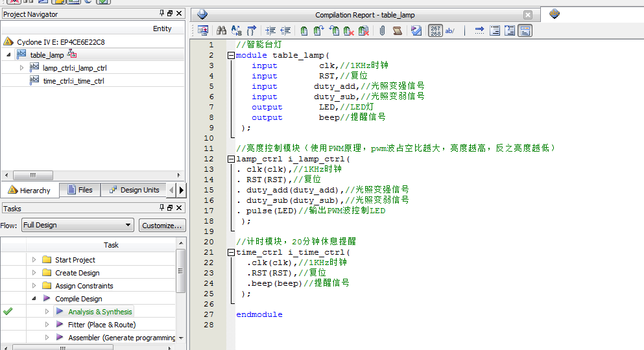The height and width of the screenshot is (350, 644).
Task: Clear bookmark with red X
Action: [349, 30]
